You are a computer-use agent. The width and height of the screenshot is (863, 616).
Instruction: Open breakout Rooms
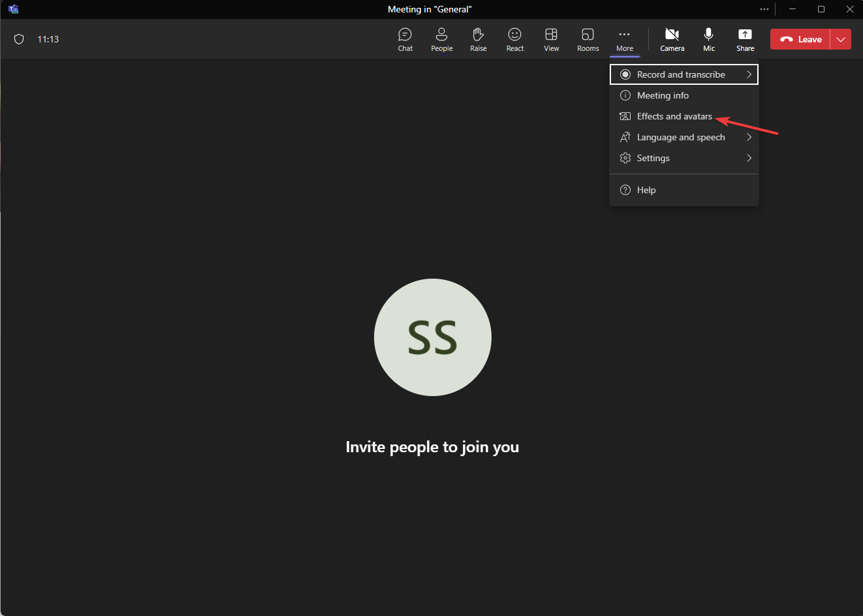(x=588, y=39)
